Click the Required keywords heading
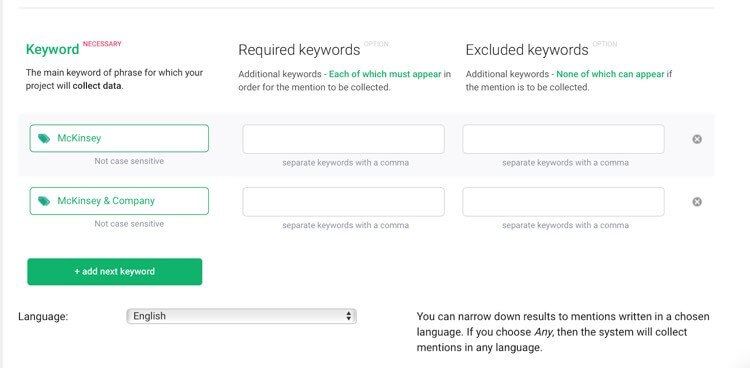The image size is (750, 368). 299,50
